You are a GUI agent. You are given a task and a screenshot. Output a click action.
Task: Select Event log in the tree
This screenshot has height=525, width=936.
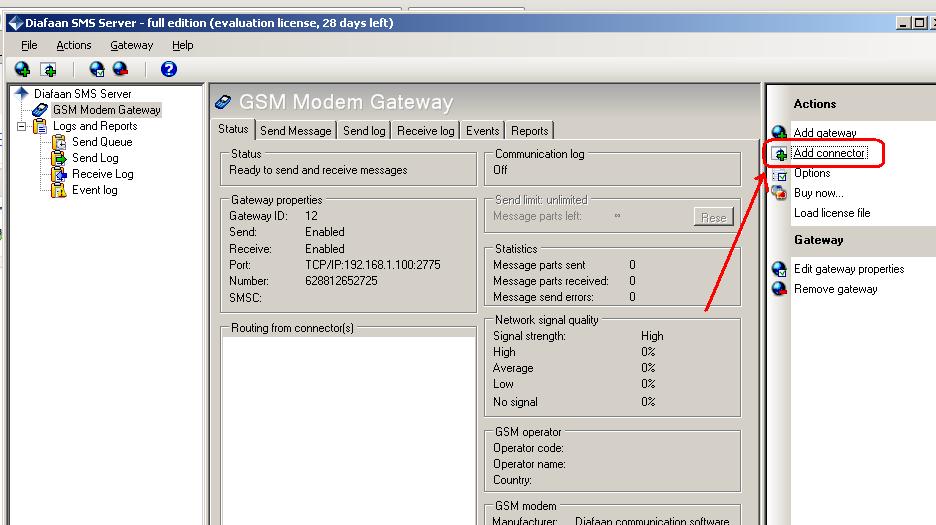click(x=94, y=191)
